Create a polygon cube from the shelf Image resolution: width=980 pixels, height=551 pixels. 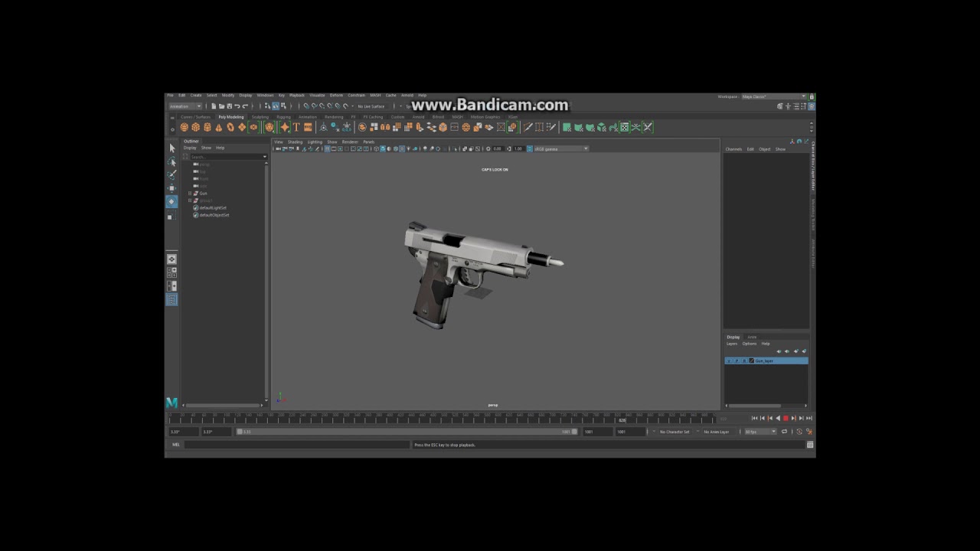click(x=196, y=127)
